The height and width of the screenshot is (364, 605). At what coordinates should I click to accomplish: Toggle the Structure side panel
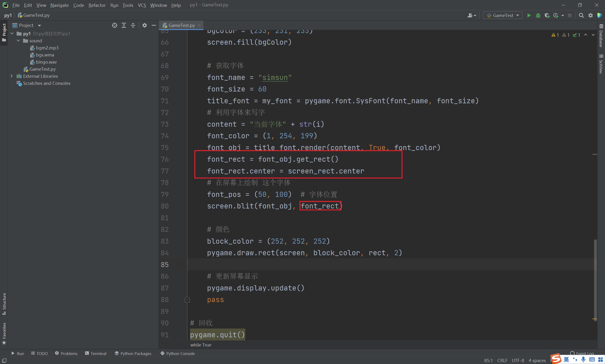(x=4, y=303)
